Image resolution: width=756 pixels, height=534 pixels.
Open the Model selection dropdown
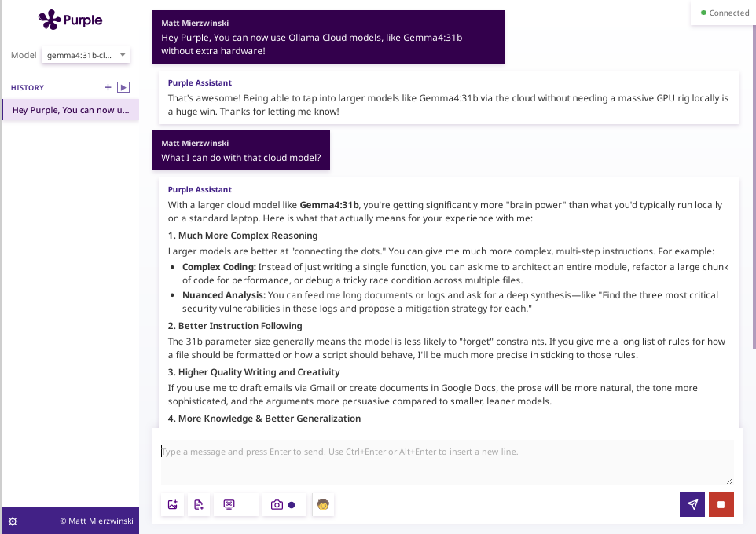[x=86, y=55]
